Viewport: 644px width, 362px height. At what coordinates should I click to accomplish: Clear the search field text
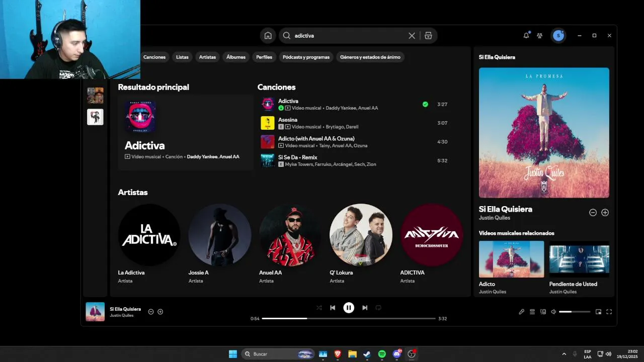[412, 36]
